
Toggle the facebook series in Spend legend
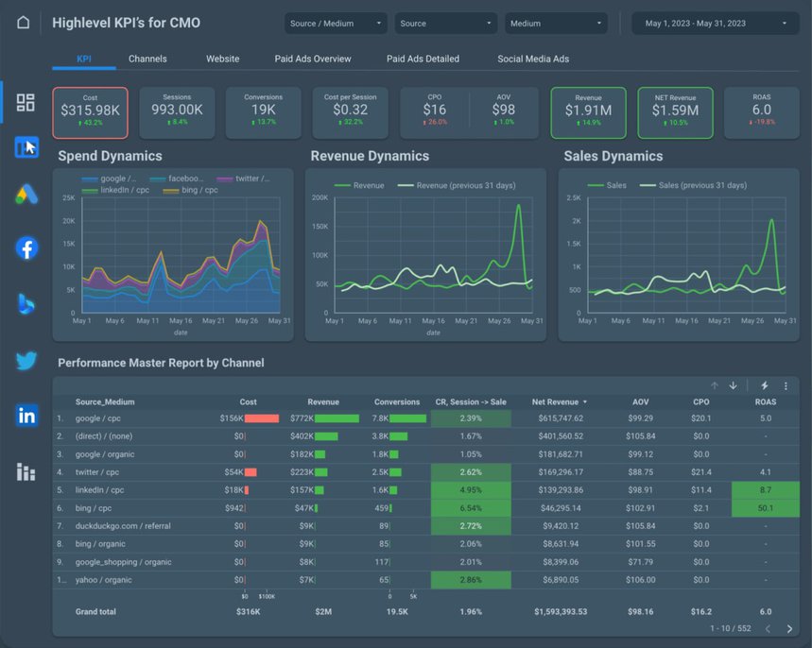point(177,179)
